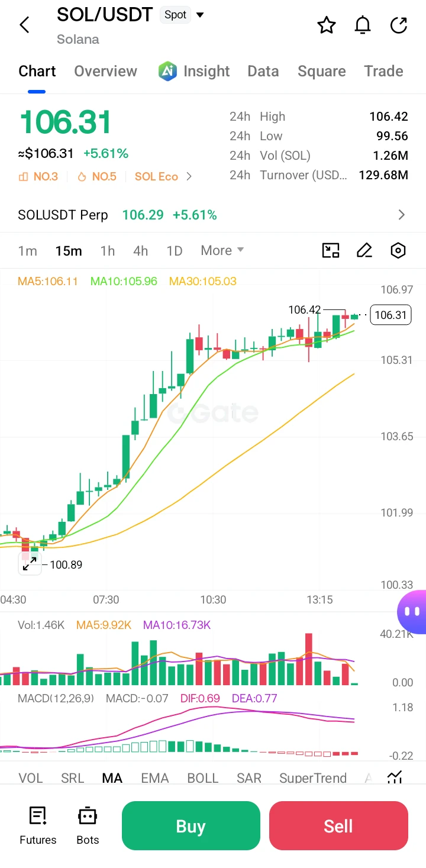Select the drawing pencil tool
The width and height of the screenshot is (426, 868).
click(364, 250)
